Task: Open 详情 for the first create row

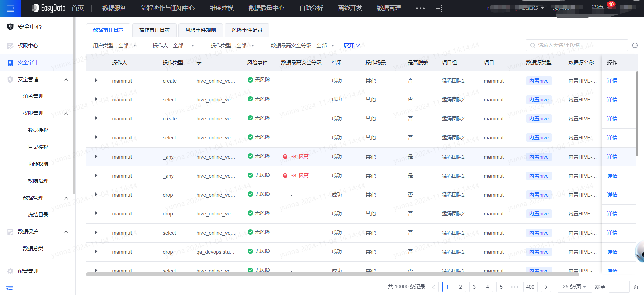Action: [612, 81]
